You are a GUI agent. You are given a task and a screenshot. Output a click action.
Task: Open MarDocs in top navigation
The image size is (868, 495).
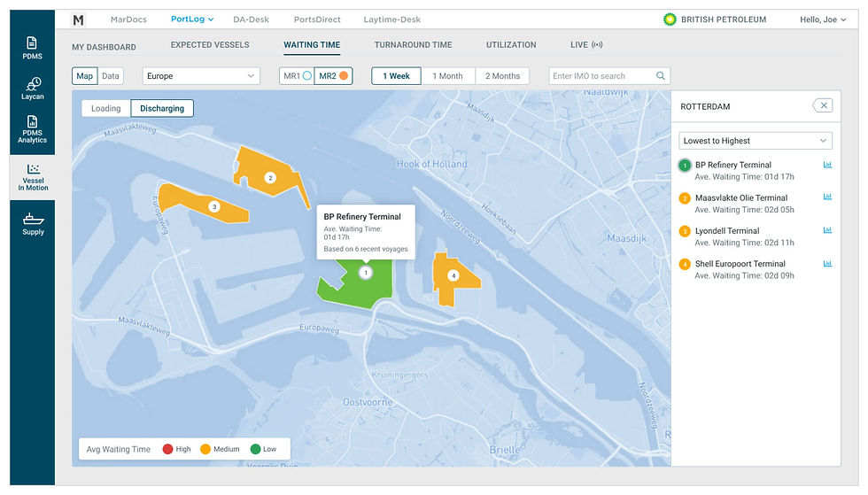(128, 19)
